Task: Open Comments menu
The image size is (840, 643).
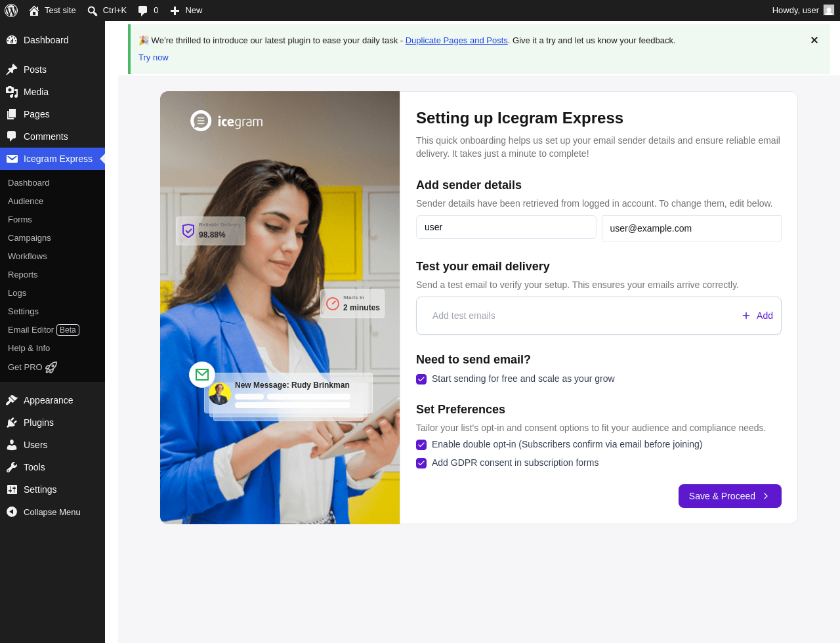Action: pos(52,136)
